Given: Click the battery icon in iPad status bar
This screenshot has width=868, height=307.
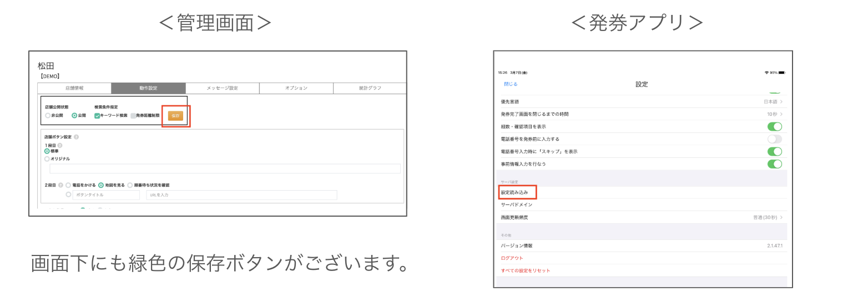Looking at the screenshot, I should (782, 73).
